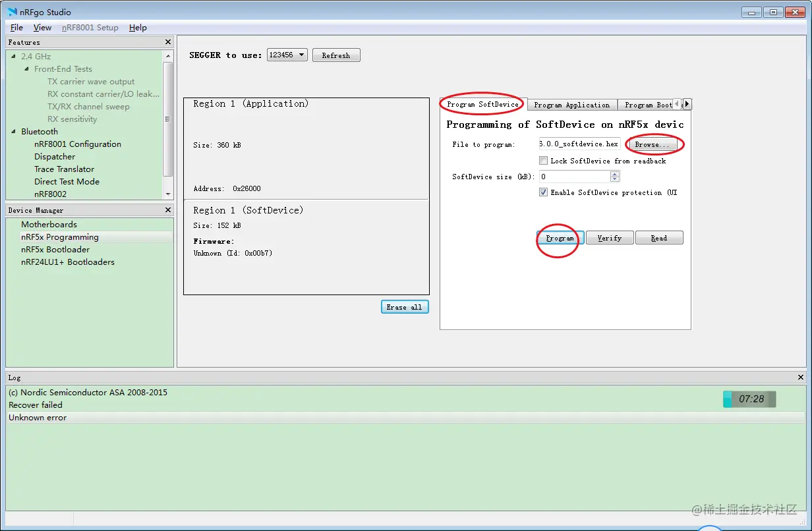This screenshot has width=812, height=531.
Task: Toggle Enable SoftDevice protection checkbox
Action: pos(543,192)
